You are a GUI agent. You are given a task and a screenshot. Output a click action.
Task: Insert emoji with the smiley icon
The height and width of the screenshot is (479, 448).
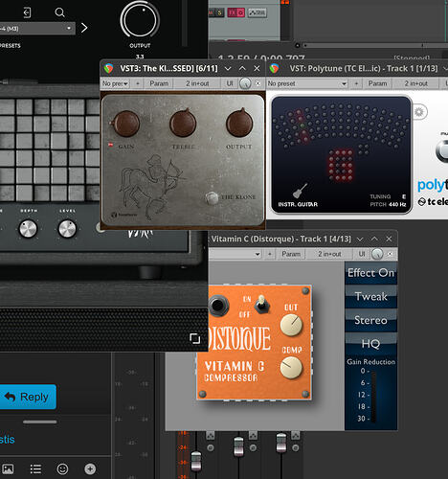click(62, 468)
